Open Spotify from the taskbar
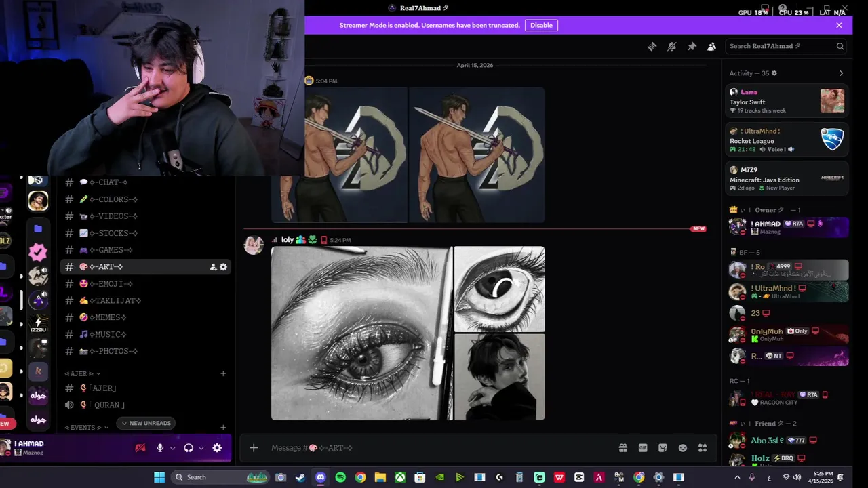Image resolution: width=868 pixels, height=488 pixels. 340,477
